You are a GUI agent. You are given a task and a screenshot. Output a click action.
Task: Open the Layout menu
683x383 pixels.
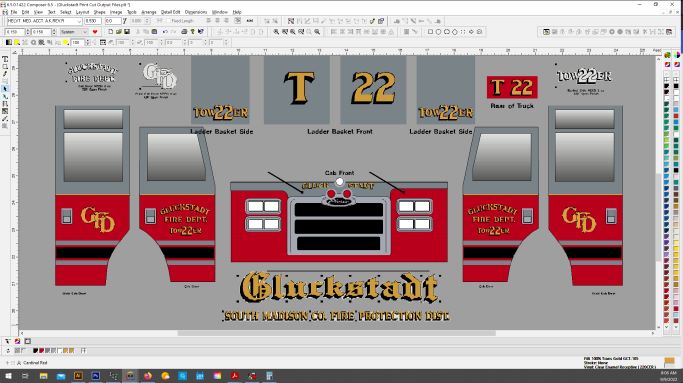tap(82, 12)
